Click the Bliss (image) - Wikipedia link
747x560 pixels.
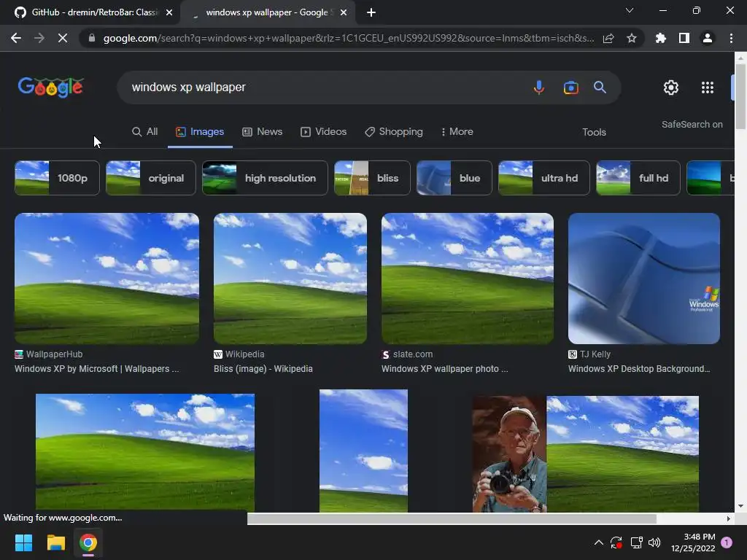(263, 368)
